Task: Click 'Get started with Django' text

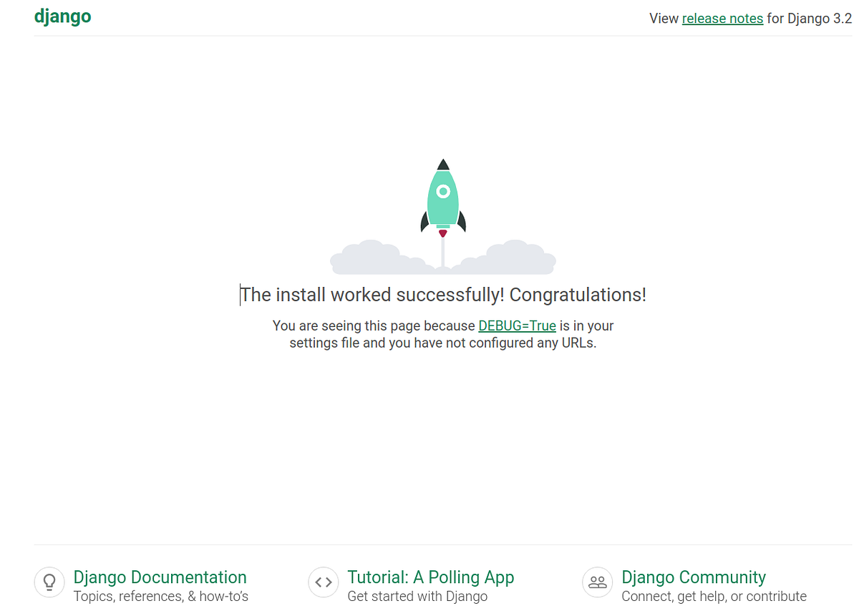Action: click(417, 596)
